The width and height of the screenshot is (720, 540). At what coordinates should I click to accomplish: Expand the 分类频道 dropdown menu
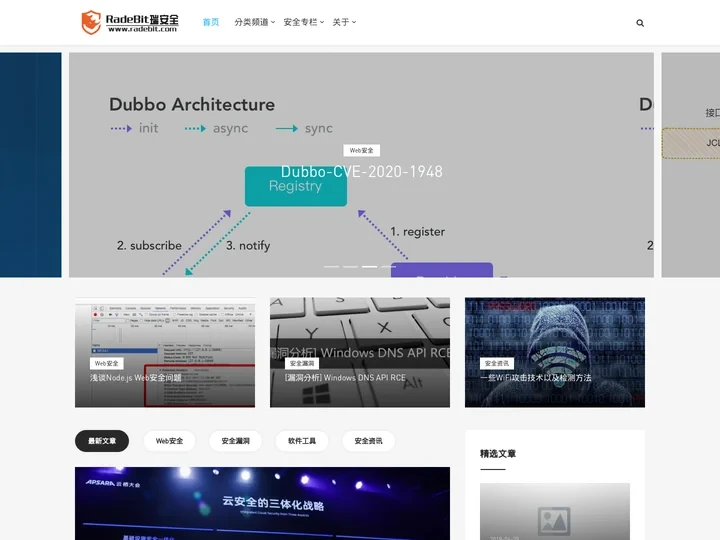click(254, 22)
